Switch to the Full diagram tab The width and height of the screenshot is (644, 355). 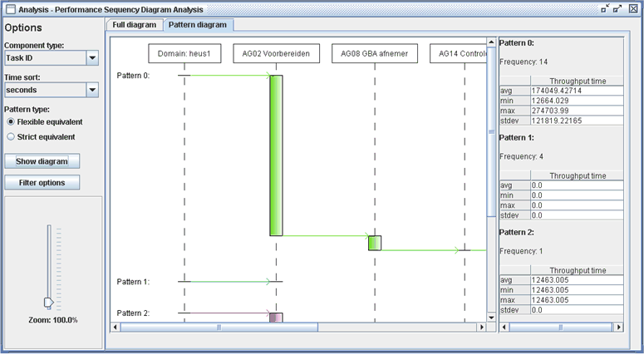[135, 25]
